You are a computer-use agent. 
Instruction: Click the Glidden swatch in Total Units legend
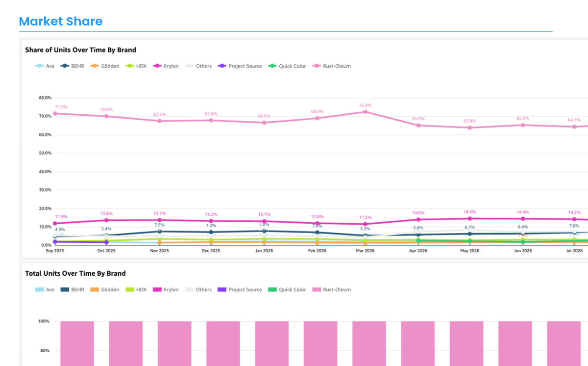pyautogui.click(x=95, y=290)
